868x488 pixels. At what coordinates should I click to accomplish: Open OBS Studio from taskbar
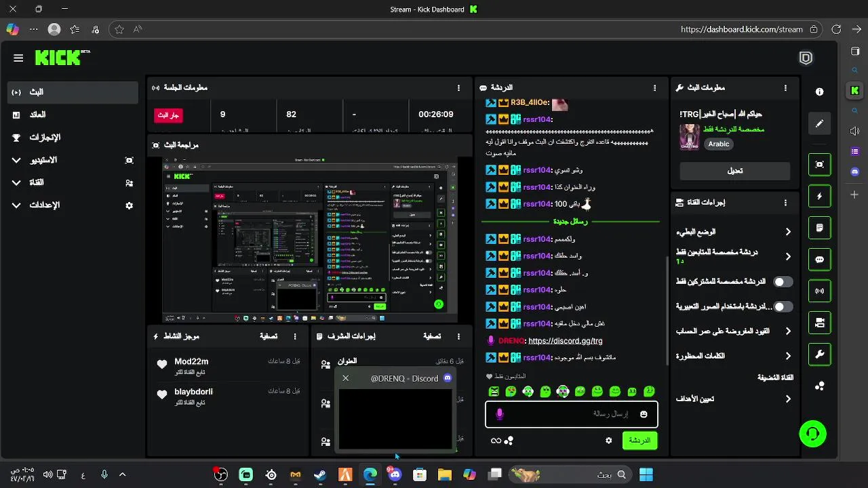pyautogui.click(x=221, y=475)
